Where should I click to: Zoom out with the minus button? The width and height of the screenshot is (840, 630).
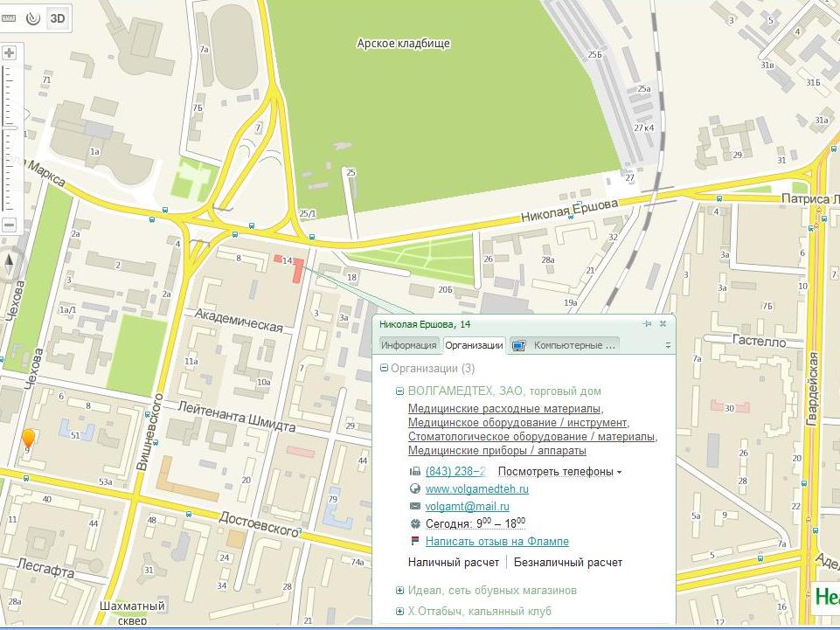pos(10,225)
